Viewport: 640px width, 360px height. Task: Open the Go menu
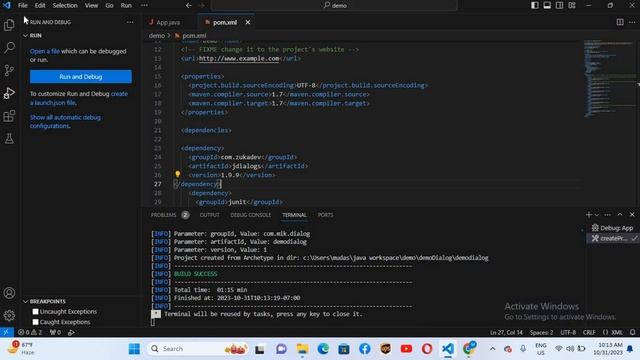(x=109, y=5)
